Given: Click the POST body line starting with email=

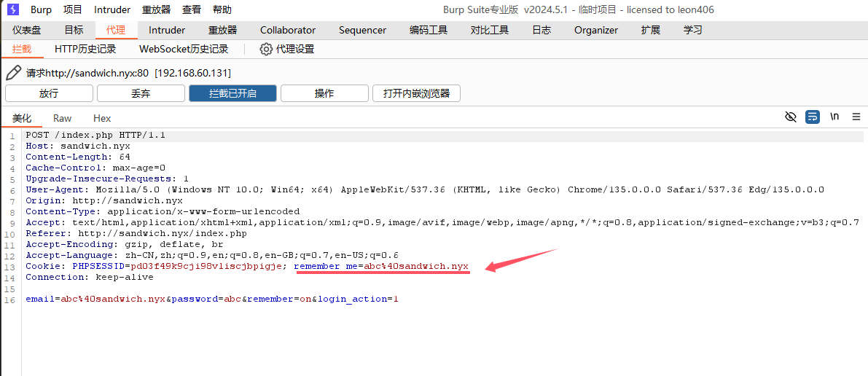Looking at the screenshot, I should coord(211,299).
